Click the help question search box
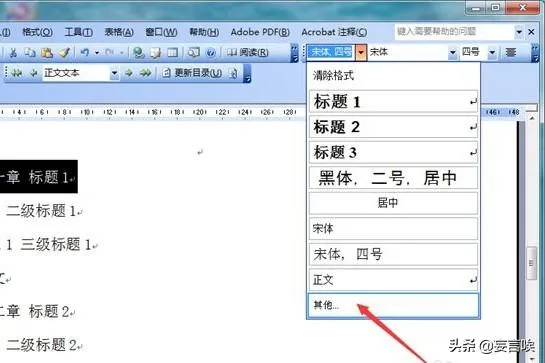This screenshot has width=545, height=363. (454, 32)
